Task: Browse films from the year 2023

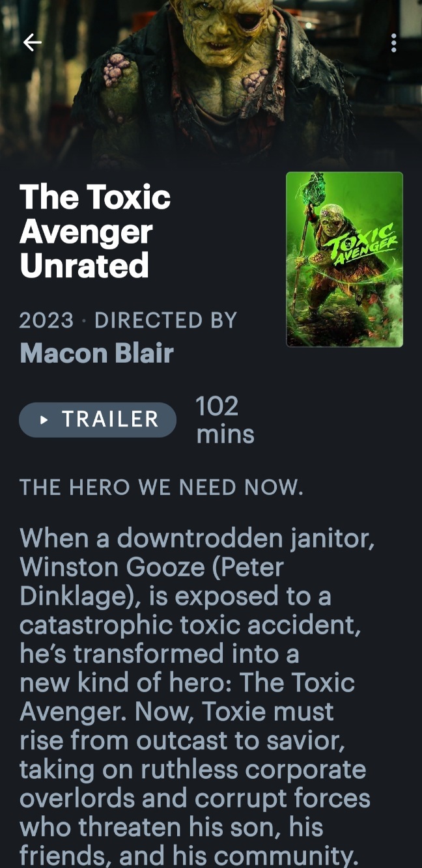Action: [47, 320]
